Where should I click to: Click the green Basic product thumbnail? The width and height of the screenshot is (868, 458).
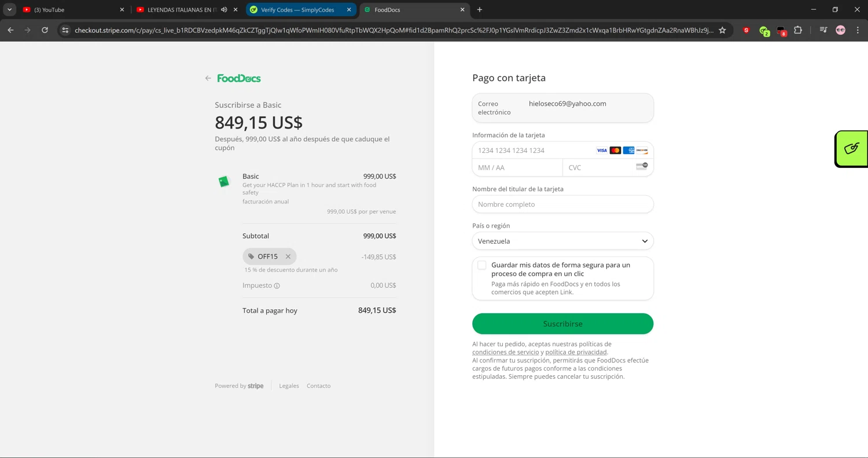pos(224,182)
